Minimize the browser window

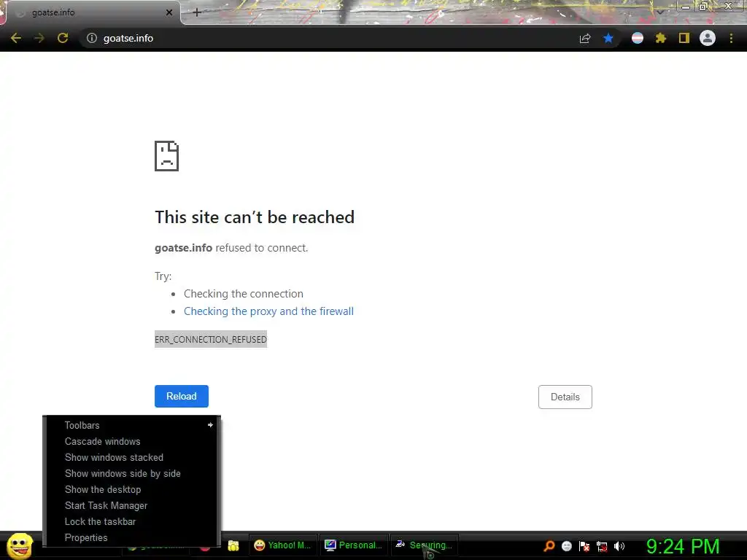pyautogui.click(x=686, y=7)
